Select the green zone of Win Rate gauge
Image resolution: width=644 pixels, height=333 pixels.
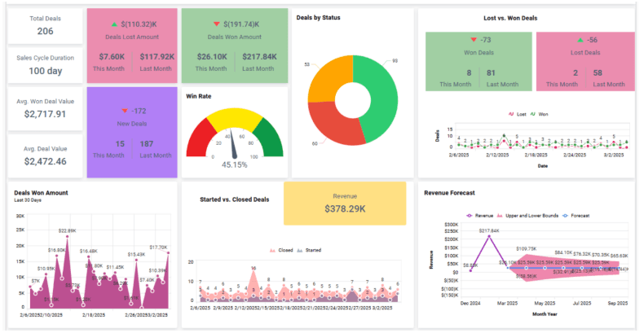(271, 138)
